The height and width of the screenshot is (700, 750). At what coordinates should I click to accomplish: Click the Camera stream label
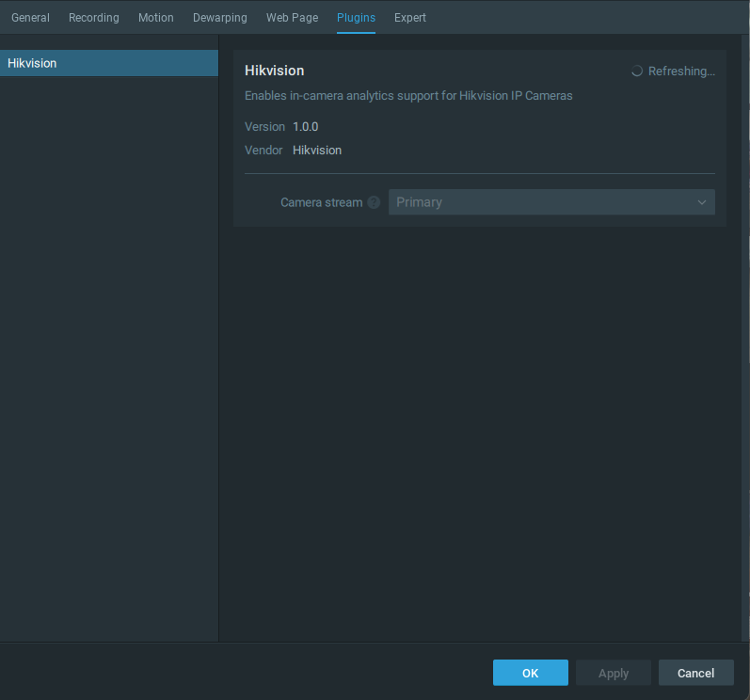[321, 202]
